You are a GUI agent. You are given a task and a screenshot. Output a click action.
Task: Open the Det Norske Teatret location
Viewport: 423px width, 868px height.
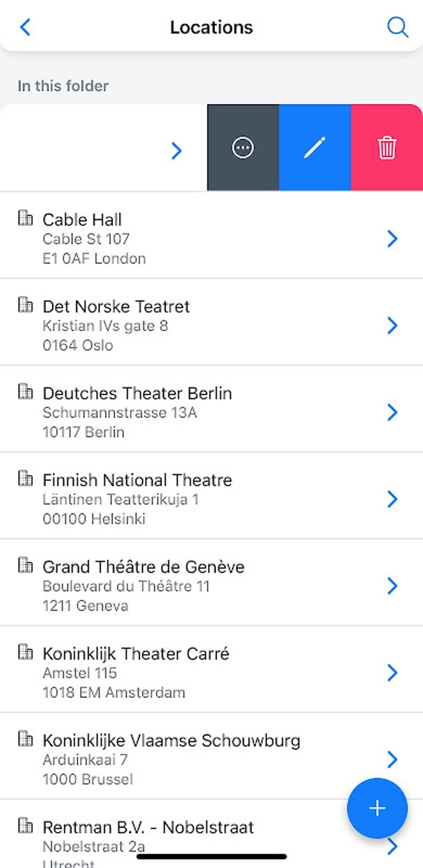pos(116,307)
